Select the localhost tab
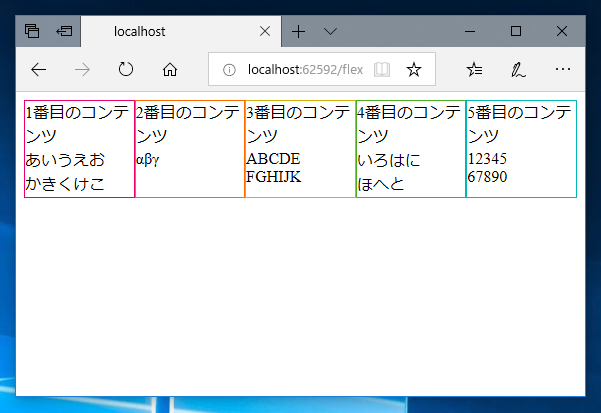Image resolution: width=601 pixels, height=413 pixels. click(x=181, y=31)
